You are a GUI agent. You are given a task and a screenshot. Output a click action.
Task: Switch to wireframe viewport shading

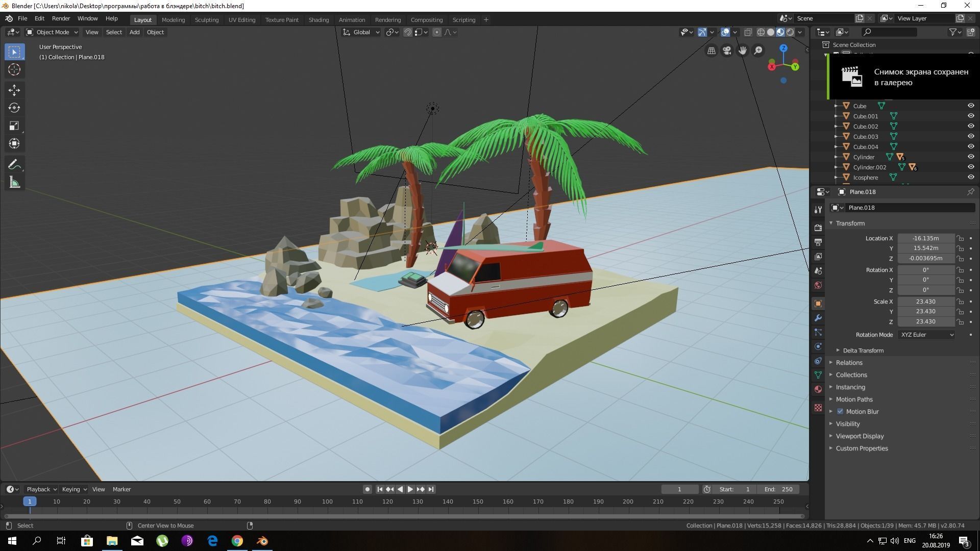pyautogui.click(x=761, y=32)
